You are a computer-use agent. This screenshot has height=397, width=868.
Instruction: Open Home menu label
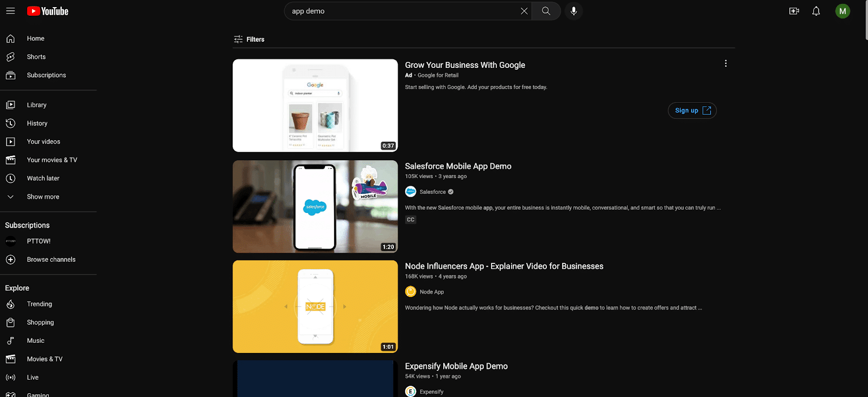pyautogui.click(x=36, y=39)
